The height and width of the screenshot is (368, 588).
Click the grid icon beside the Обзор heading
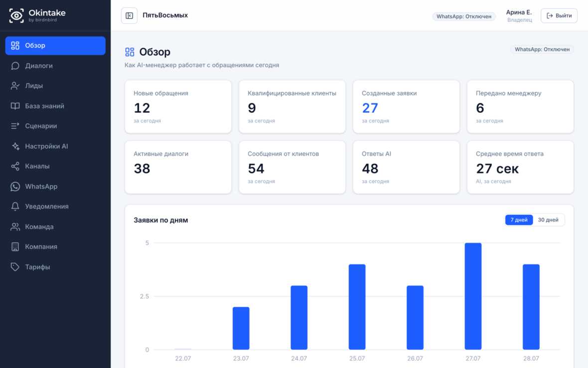coord(130,52)
